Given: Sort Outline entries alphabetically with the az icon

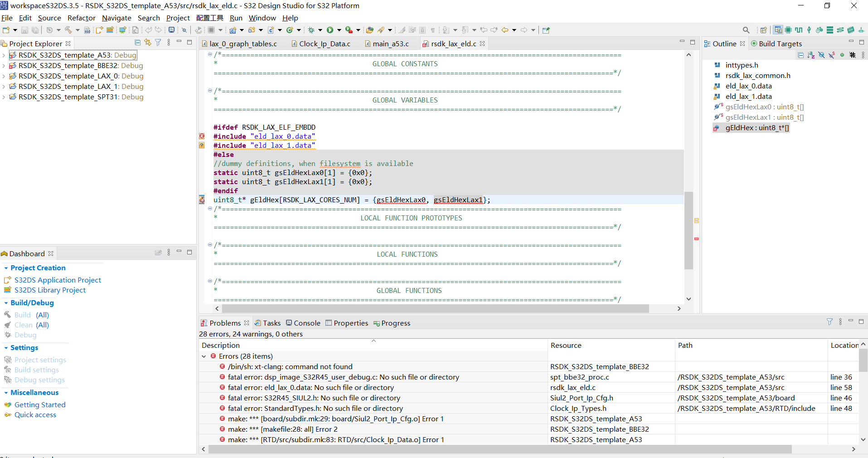Looking at the screenshot, I should point(810,55).
